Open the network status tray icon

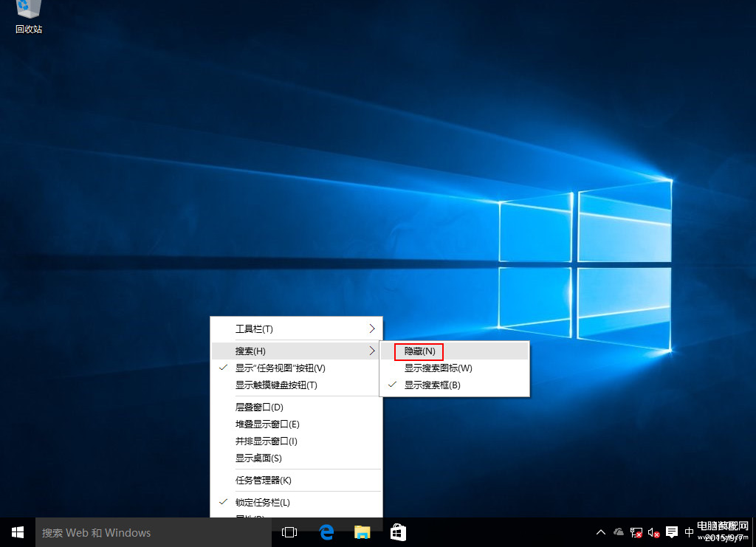[x=636, y=532]
